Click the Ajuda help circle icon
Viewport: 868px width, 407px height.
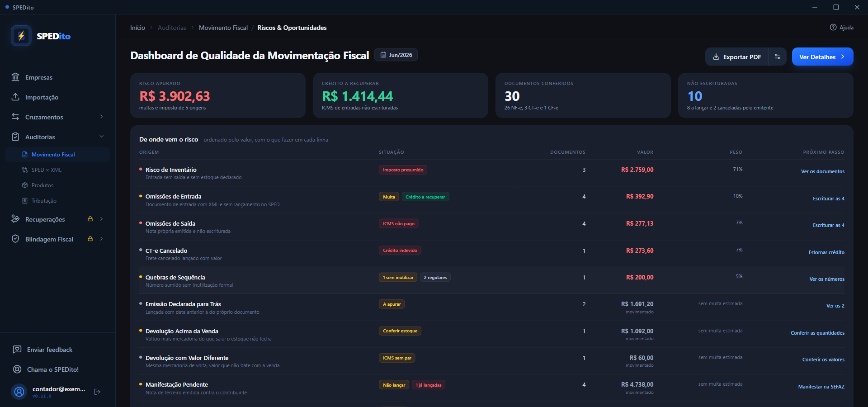click(833, 27)
